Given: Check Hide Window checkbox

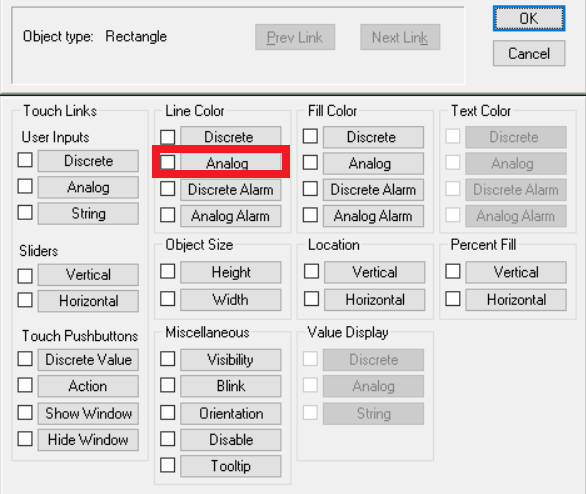Looking at the screenshot, I should coord(25,439).
